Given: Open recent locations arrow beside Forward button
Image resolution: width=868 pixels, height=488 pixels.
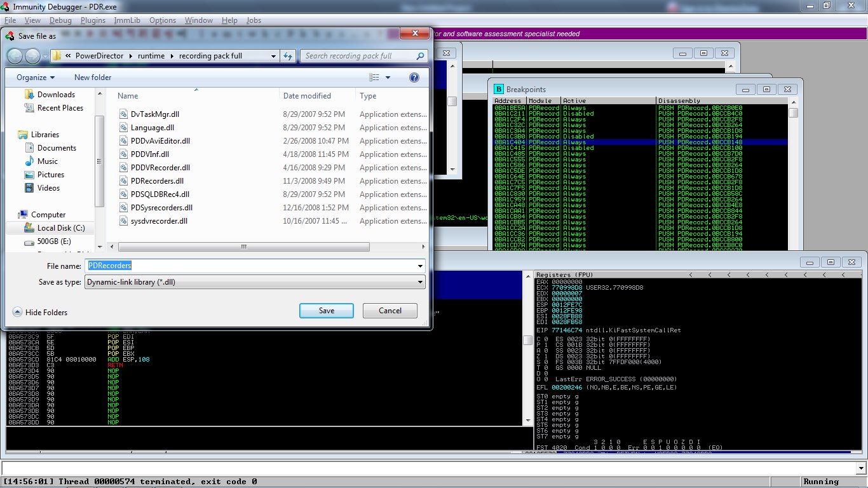Looking at the screenshot, I should 45,56.
